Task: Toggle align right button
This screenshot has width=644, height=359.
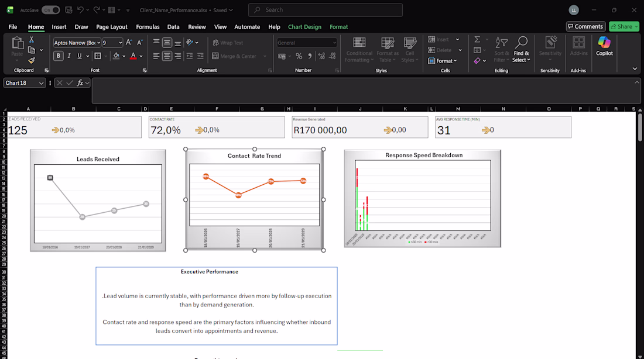Action: [177, 56]
